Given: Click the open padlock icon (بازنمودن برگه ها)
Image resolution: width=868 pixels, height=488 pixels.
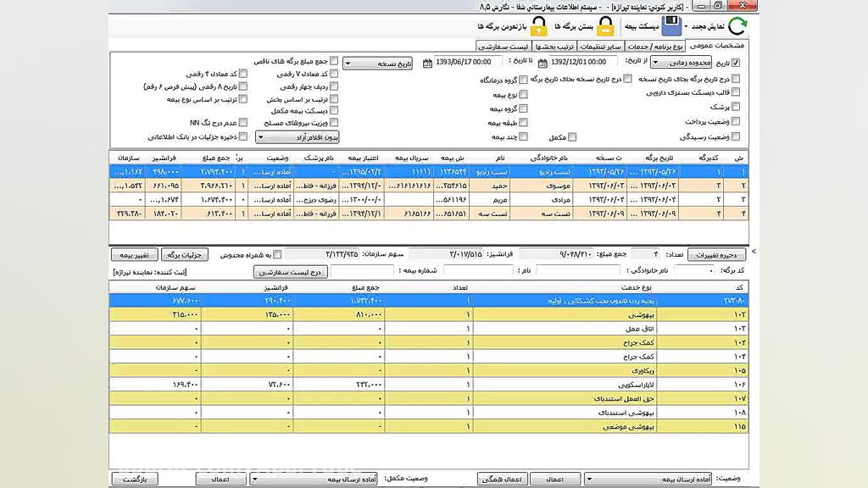Looking at the screenshot, I should [x=538, y=25].
